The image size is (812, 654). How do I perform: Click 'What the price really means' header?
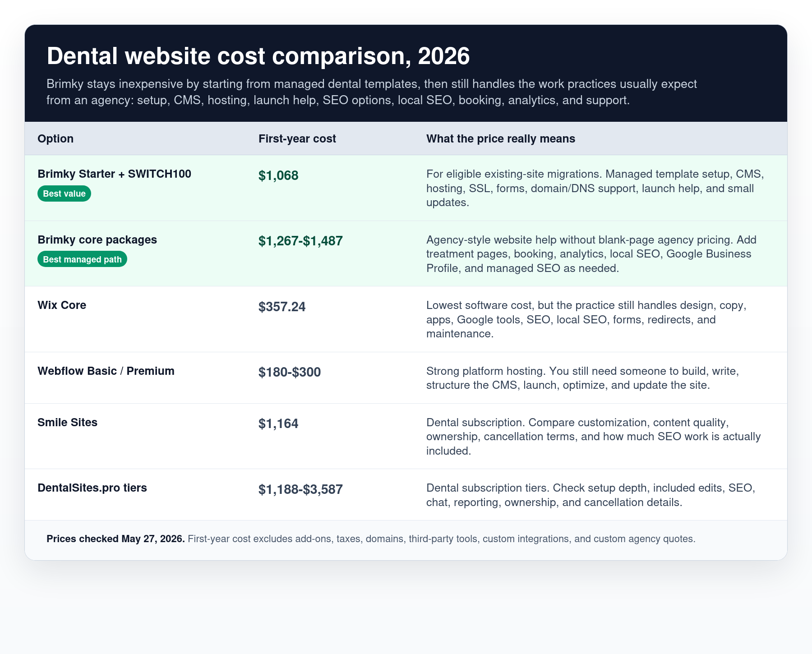point(501,138)
